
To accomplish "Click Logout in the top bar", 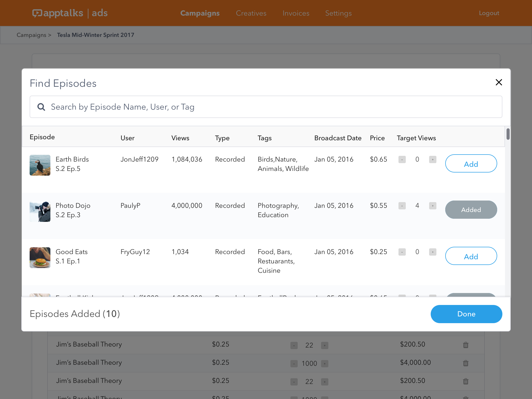I will pos(489,13).
